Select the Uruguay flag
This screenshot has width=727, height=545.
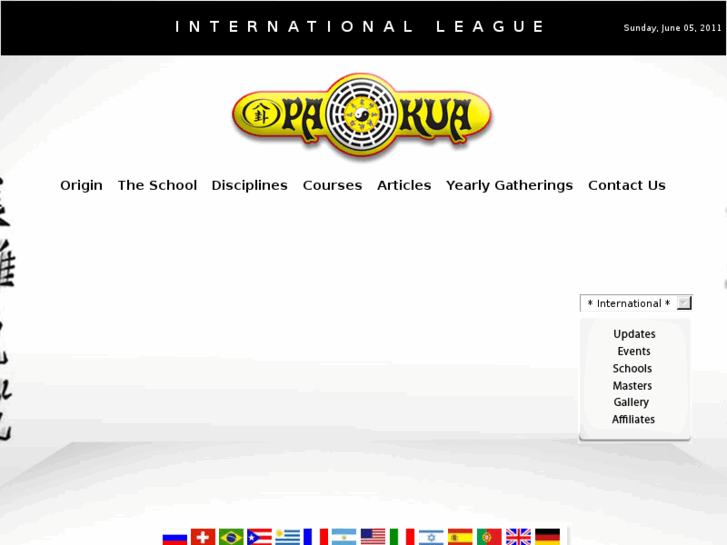point(287,537)
